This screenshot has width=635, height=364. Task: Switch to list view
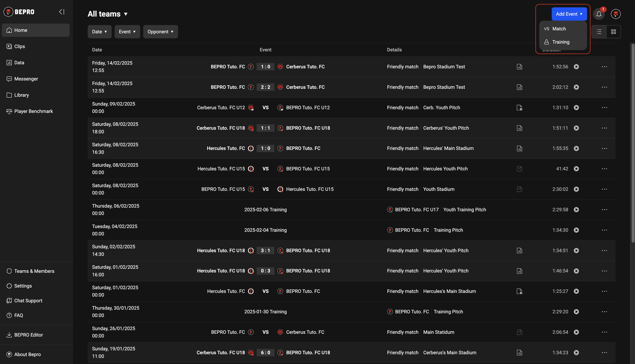click(599, 32)
